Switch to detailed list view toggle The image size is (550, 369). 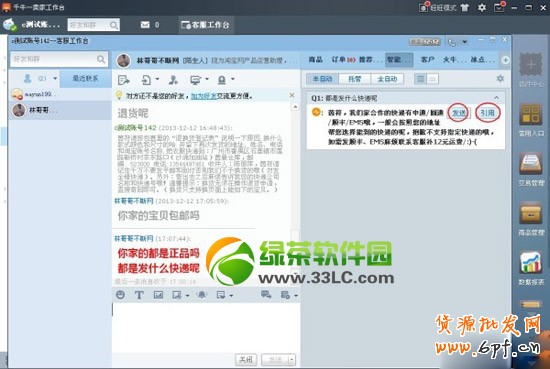tap(420, 79)
